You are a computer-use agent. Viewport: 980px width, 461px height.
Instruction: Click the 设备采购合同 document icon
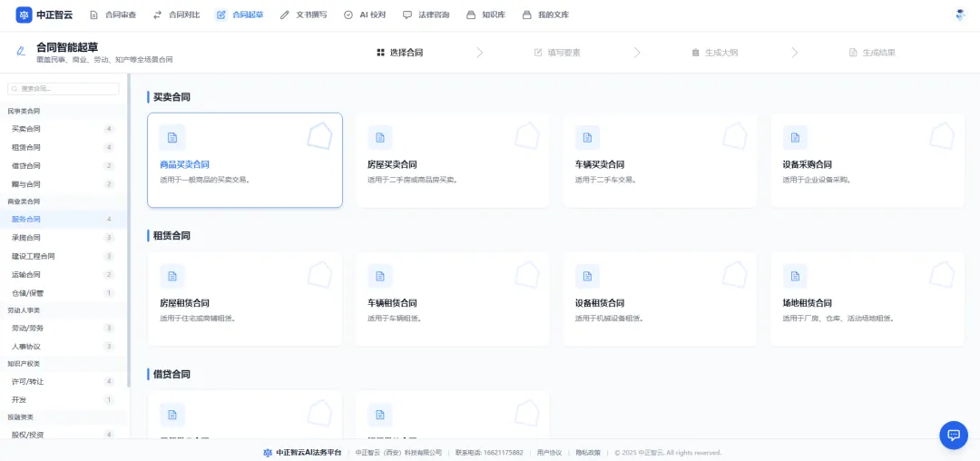click(x=795, y=137)
